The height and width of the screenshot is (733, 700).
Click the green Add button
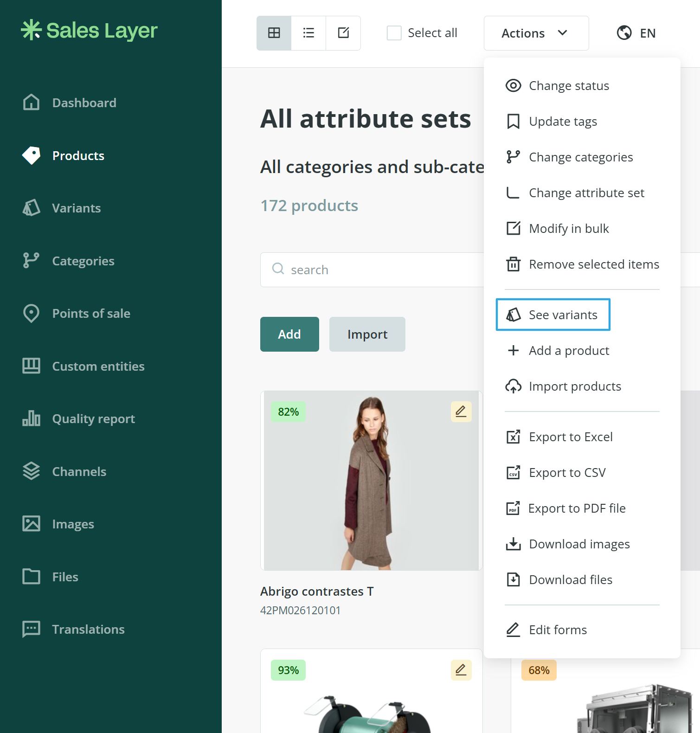point(289,334)
